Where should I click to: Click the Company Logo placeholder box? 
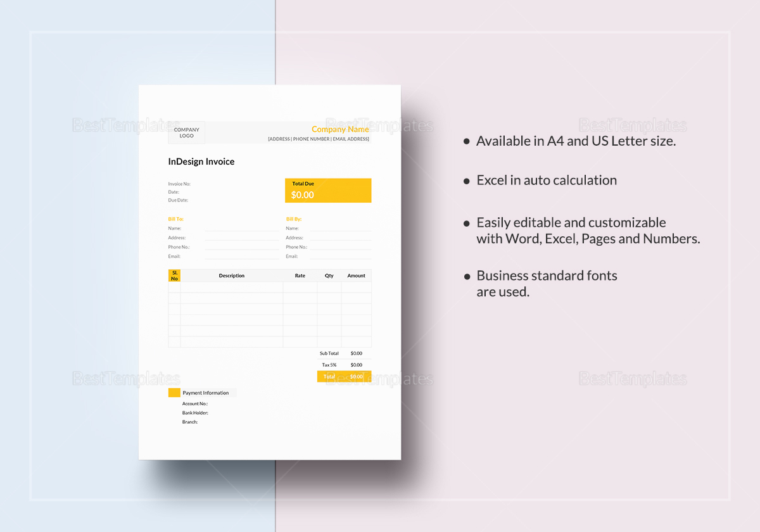click(x=187, y=132)
